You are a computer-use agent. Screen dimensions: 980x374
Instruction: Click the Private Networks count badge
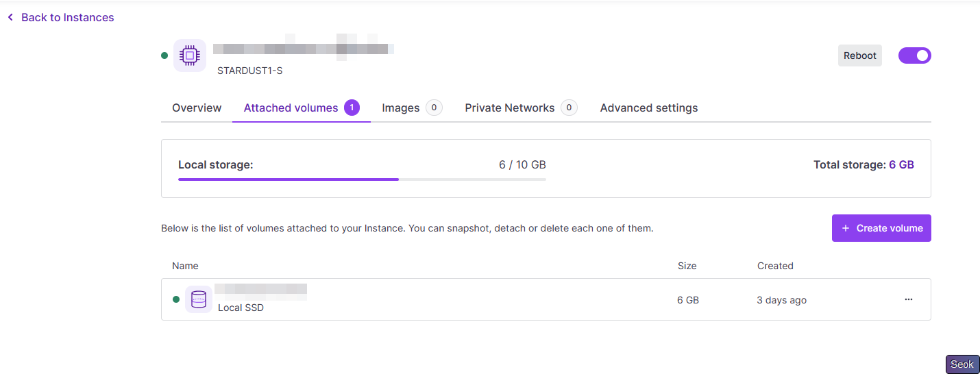click(569, 108)
